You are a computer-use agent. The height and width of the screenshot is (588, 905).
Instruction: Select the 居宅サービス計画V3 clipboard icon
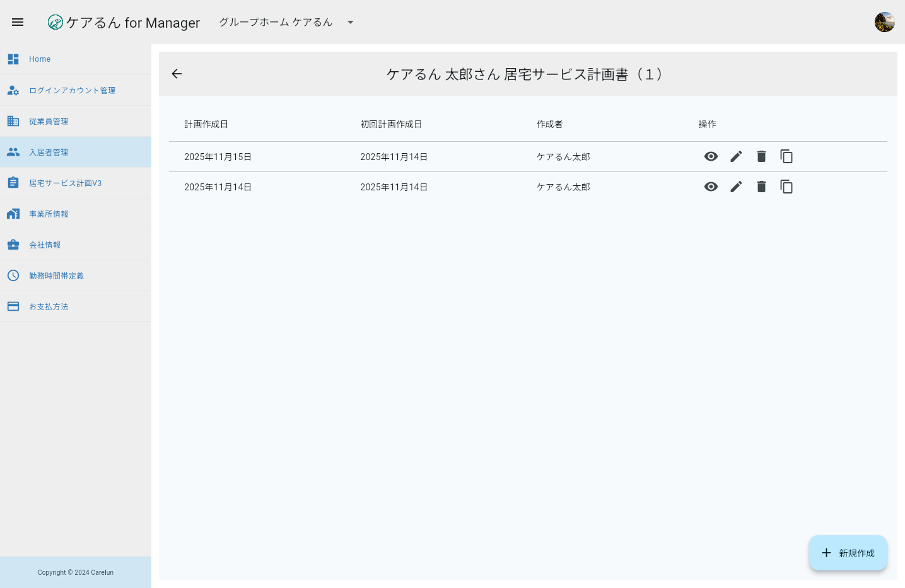[x=13, y=183]
